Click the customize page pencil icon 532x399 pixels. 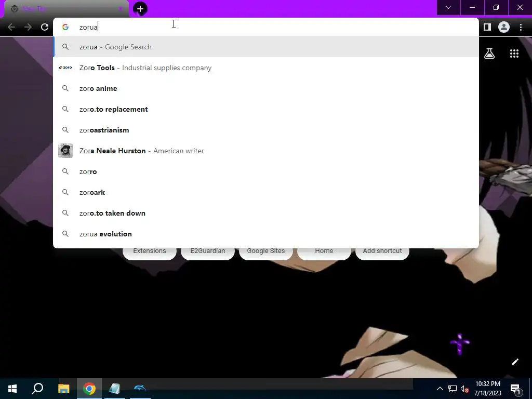coord(515,362)
